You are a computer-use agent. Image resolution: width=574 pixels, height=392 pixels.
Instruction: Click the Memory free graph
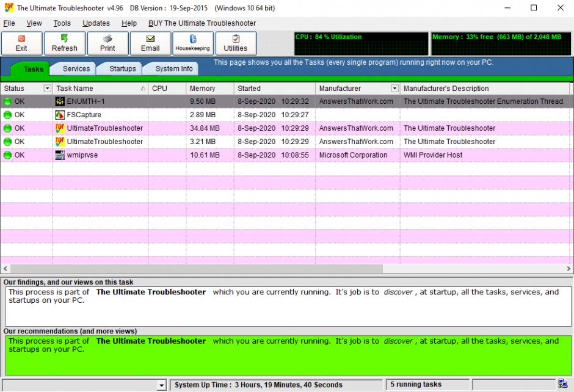click(x=501, y=44)
